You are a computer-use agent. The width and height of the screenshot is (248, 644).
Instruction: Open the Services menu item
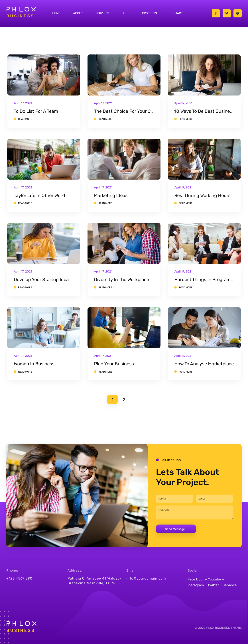tap(102, 13)
